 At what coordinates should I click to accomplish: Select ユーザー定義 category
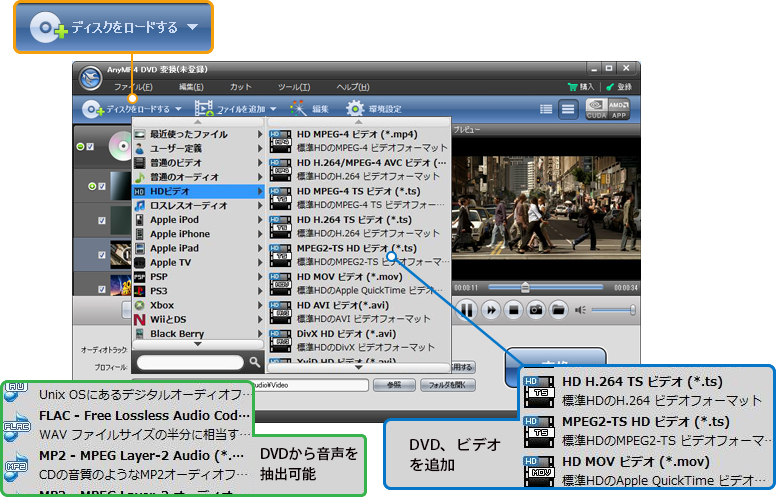click(198, 149)
